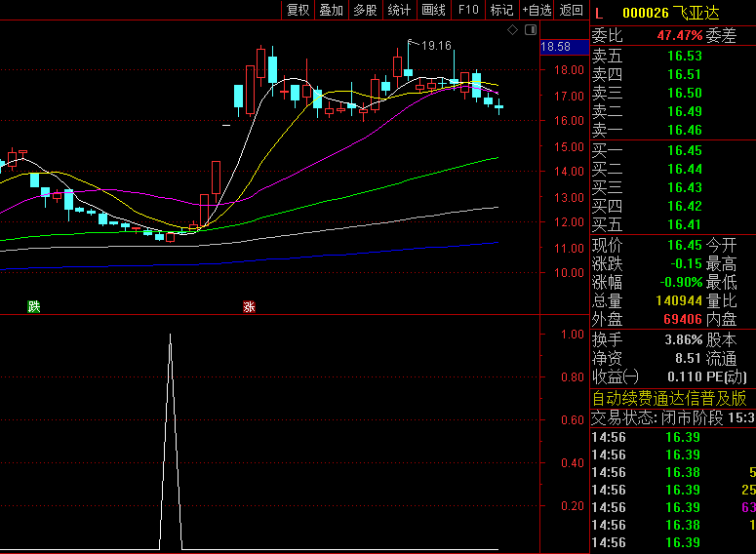Viewport: 756px width, 554px height.
Task: Click the 返回 back button
Action: pos(572,10)
